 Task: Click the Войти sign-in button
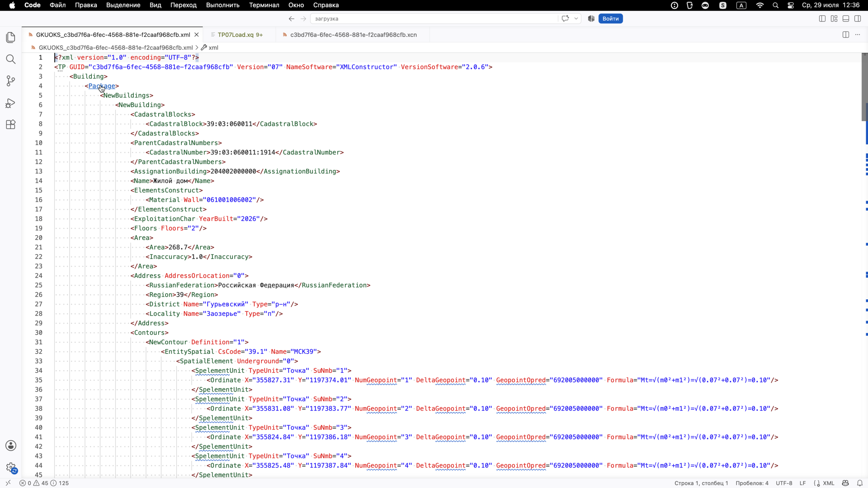[x=611, y=19]
